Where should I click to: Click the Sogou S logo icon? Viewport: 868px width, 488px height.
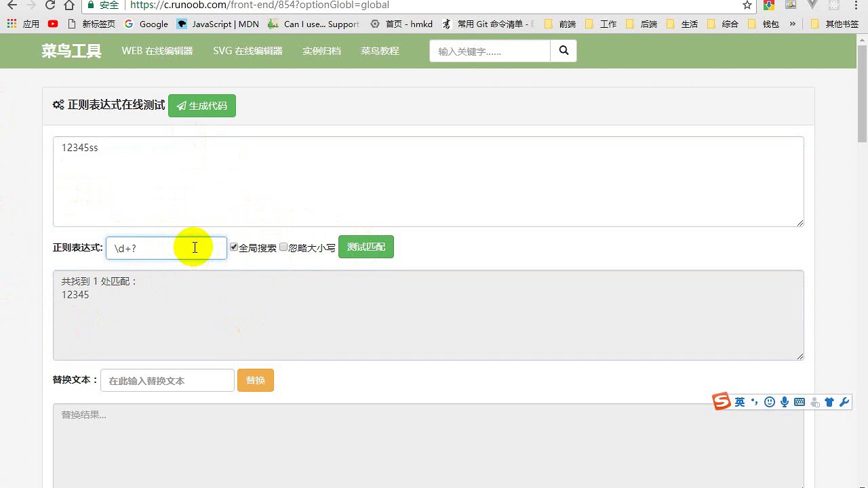pyautogui.click(x=722, y=401)
